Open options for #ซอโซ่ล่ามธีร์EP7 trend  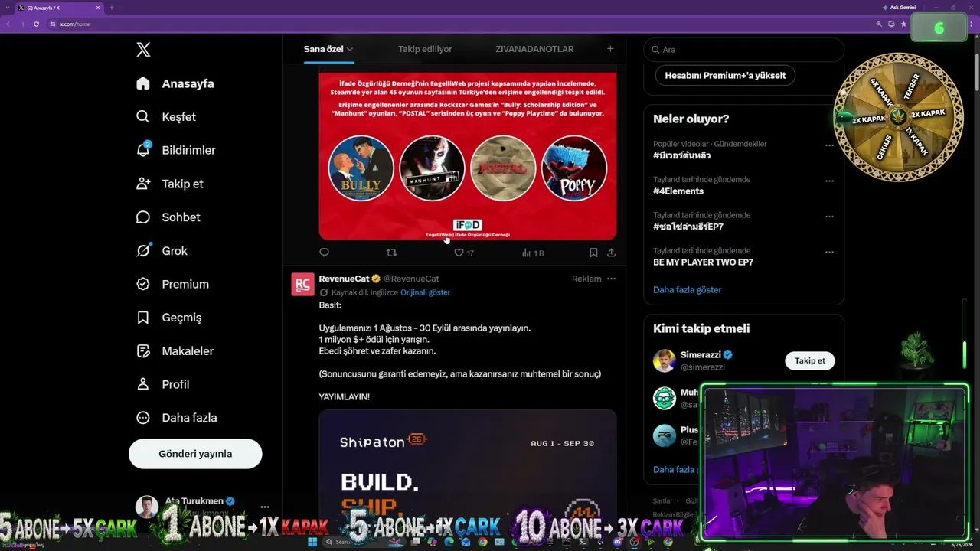point(829,217)
